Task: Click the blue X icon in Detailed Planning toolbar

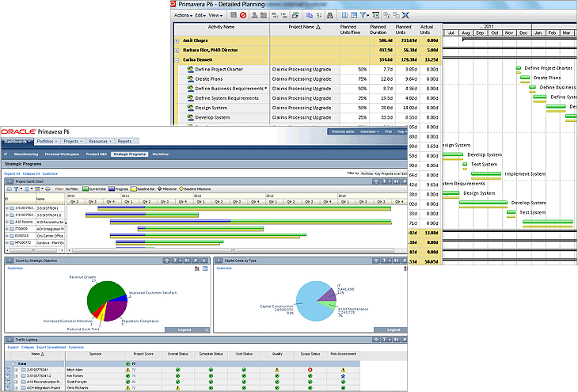Action: pos(405,14)
